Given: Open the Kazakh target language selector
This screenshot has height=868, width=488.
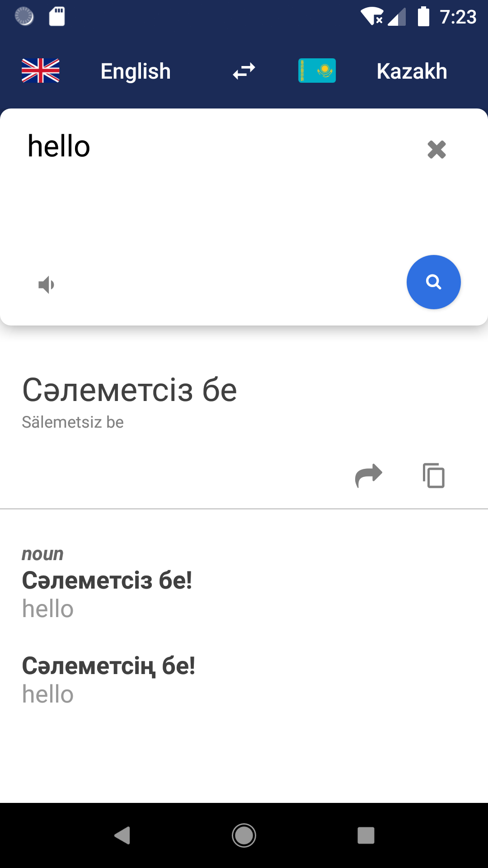Looking at the screenshot, I should coord(412,71).
